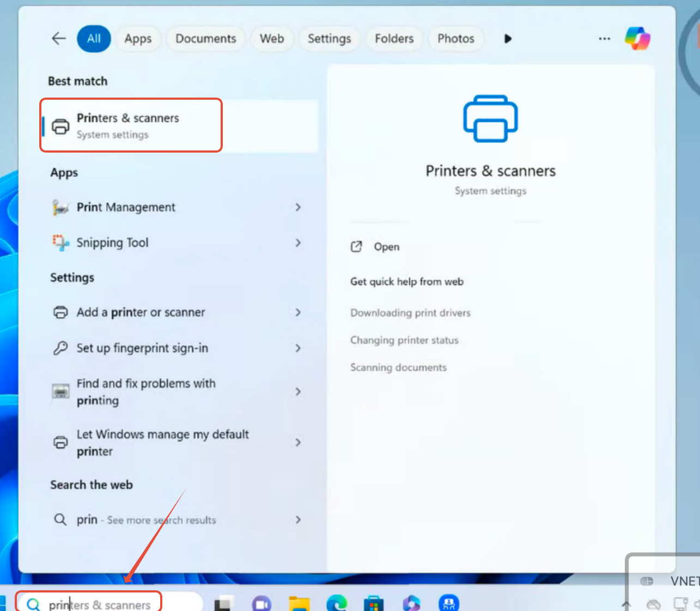Launch Microsoft Edge from the taskbar
The width and height of the screenshot is (700, 611).
pos(337,603)
